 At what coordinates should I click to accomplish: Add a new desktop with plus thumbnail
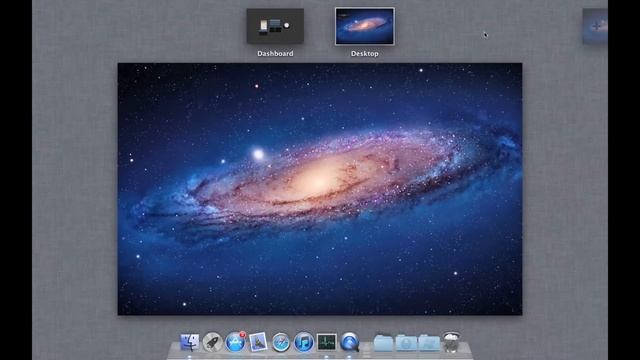pyautogui.click(x=595, y=26)
